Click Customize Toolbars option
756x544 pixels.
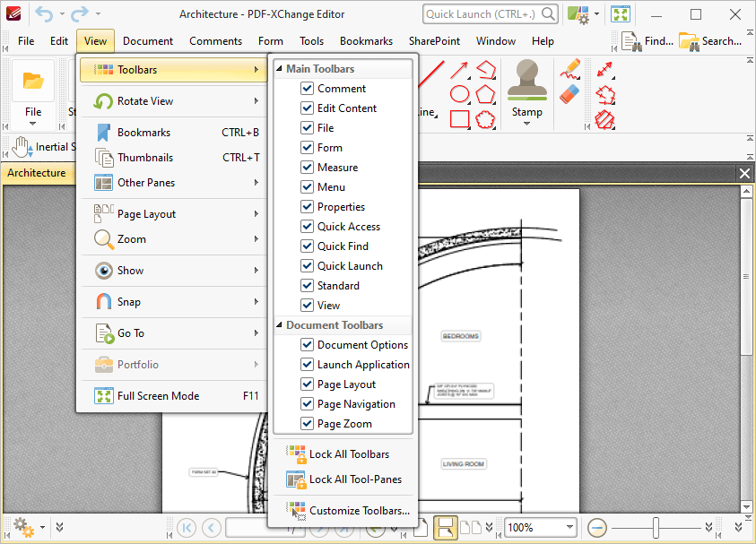pyautogui.click(x=349, y=511)
